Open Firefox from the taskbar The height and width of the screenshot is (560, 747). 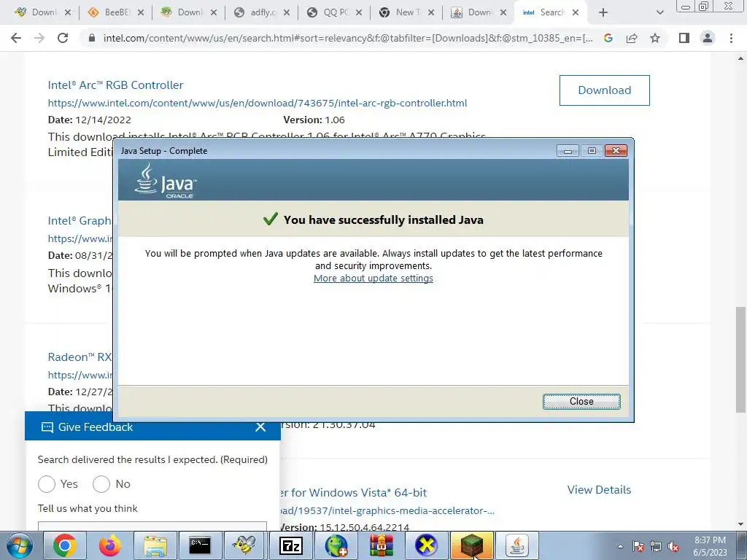tap(110, 545)
